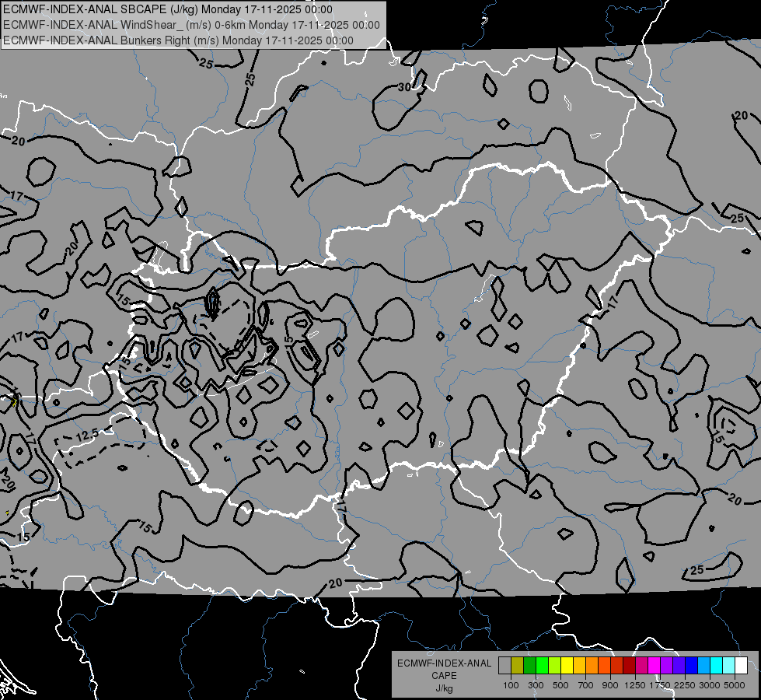Click the '900' legend value
The height and width of the screenshot is (700, 761).
tap(610, 685)
